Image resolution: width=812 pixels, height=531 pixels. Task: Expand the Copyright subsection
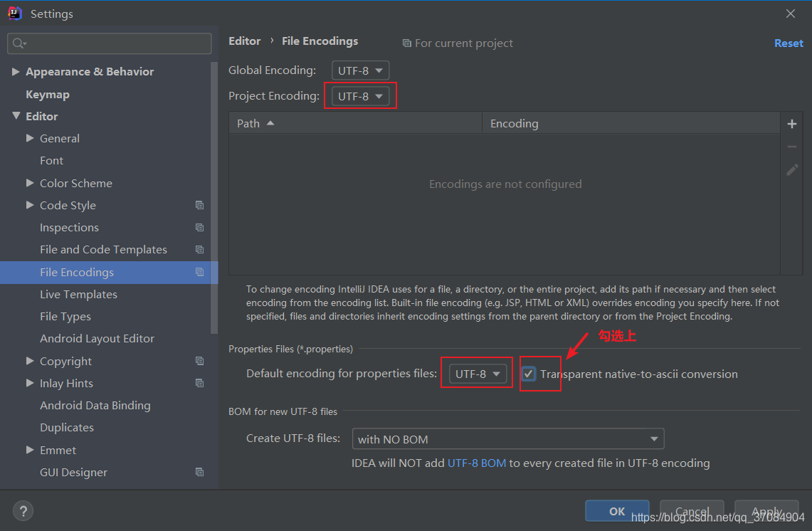pyautogui.click(x=30, y=361)
